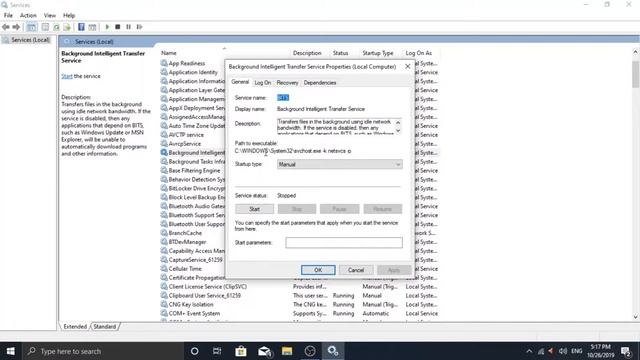The width and height of the screenshot is (640, 360).
Task: Click description box scroll up arrow
Action: pos(398,122)
